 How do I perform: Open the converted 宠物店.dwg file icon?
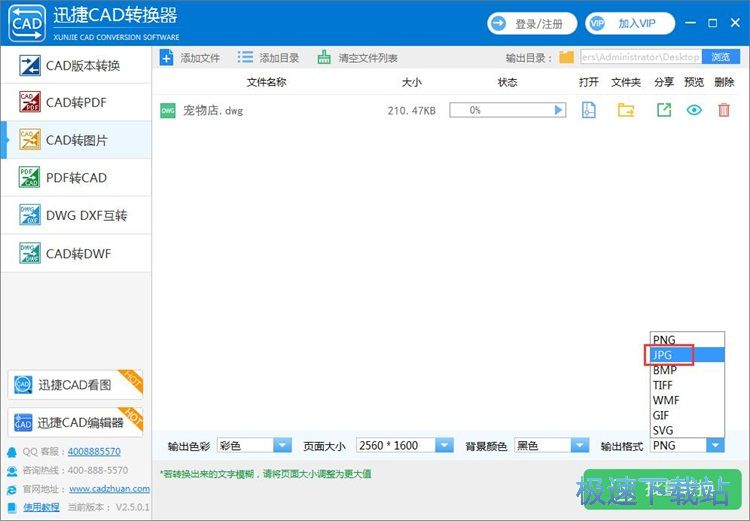(589, 110)
